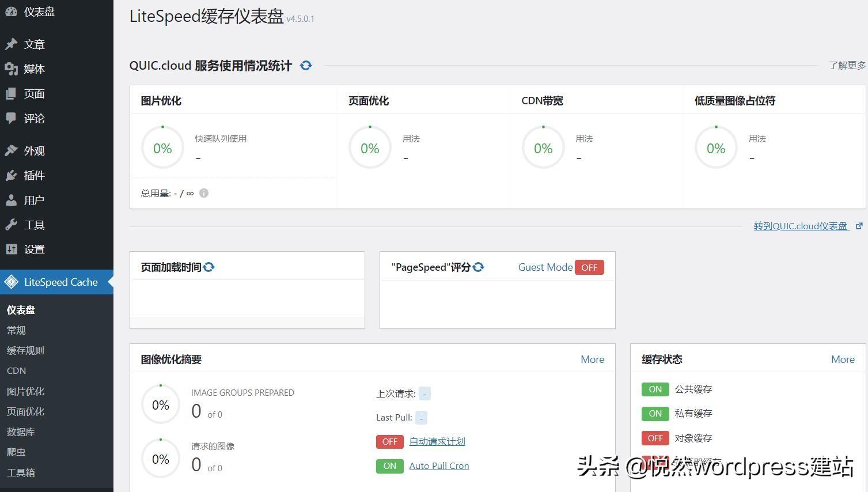Toggle the Auto Pull Cron ON badge
This screenshot has height=492, width=868.
[390, 466]
